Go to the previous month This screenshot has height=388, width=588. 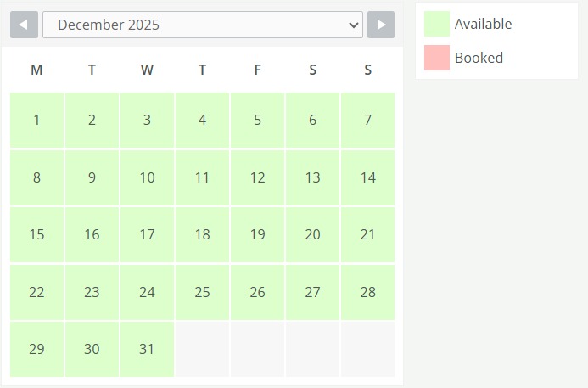[24, 25]
